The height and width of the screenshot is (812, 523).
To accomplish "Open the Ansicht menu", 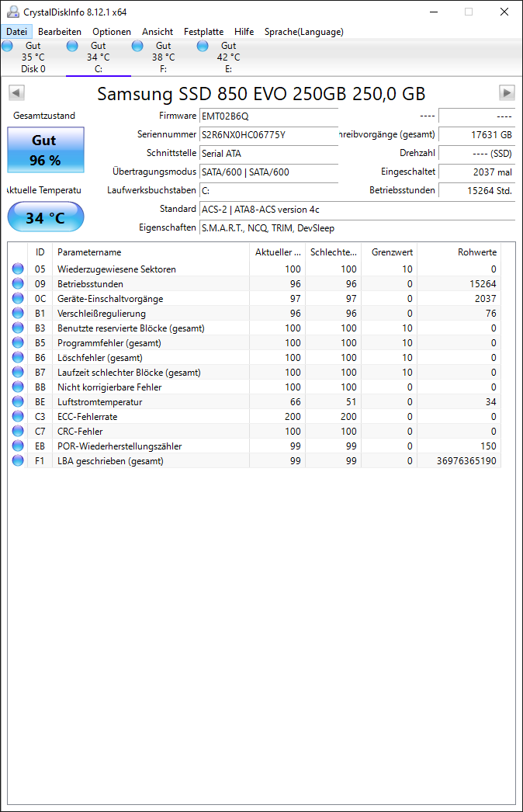I will click(x=158, y=32).
